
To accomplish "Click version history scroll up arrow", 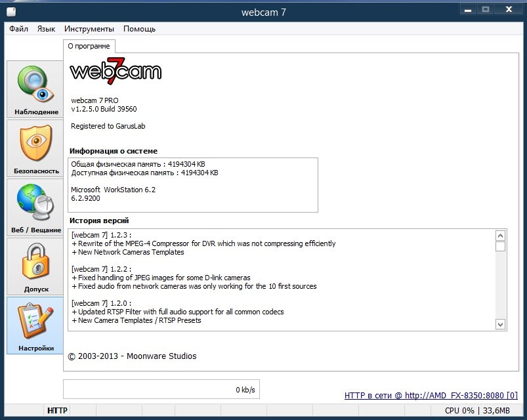I will (x=500, y=236).
